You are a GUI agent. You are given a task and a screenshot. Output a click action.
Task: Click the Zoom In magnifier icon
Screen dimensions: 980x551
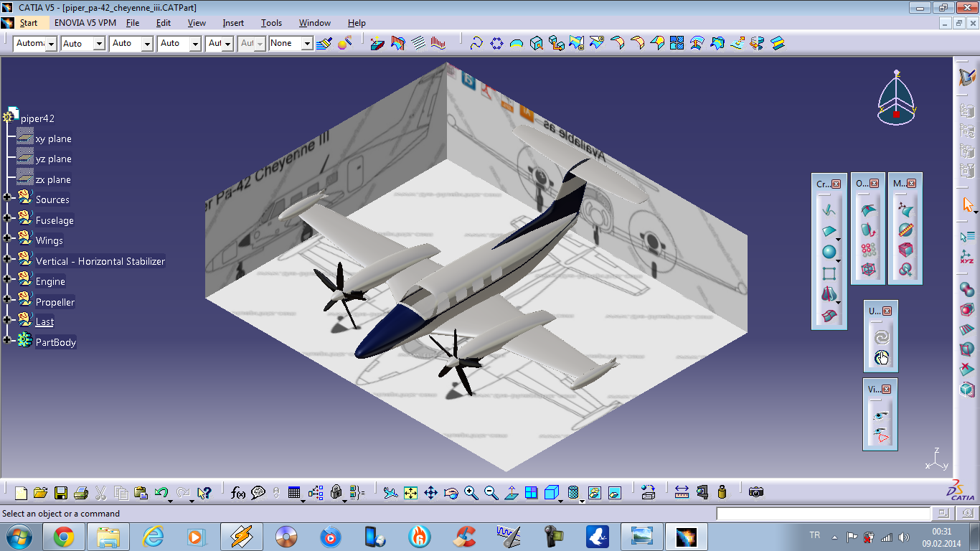tap(471, 493)
